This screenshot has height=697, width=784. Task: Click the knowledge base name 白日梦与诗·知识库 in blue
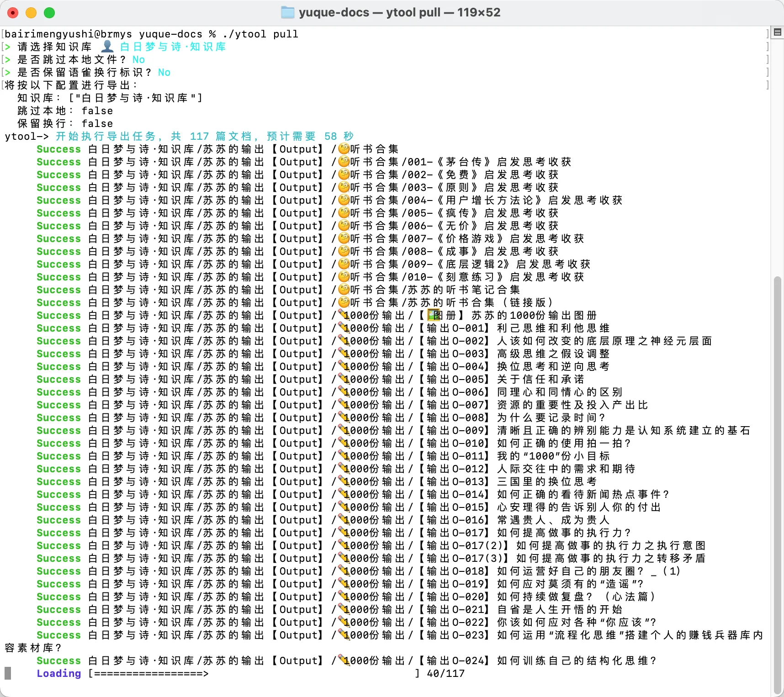tap(173, 47)
